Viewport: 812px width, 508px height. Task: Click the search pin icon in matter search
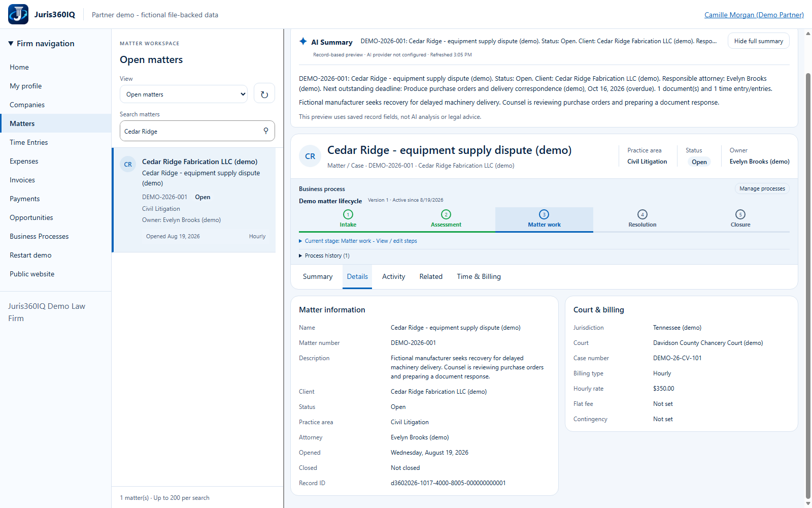266,131
